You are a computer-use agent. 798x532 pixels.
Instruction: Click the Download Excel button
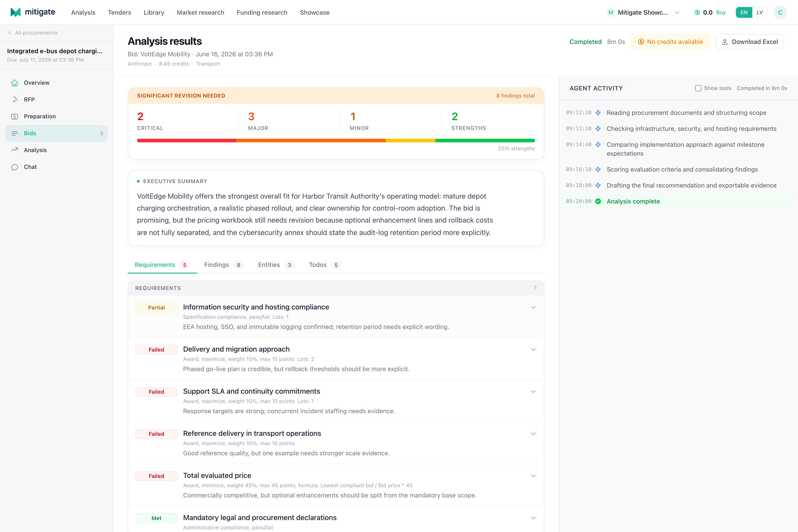click(749, 42)
